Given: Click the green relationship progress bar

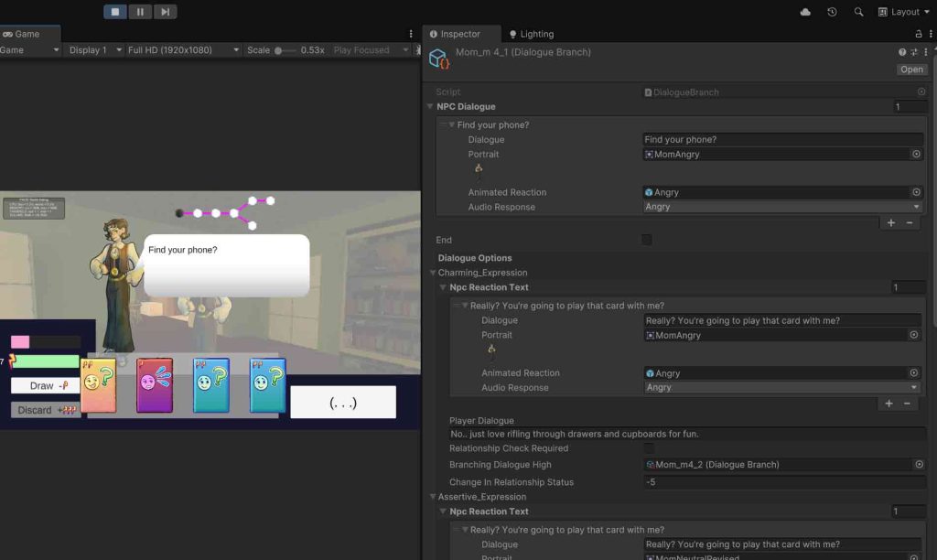Looking at the screenshot, I should click(46, 361).
